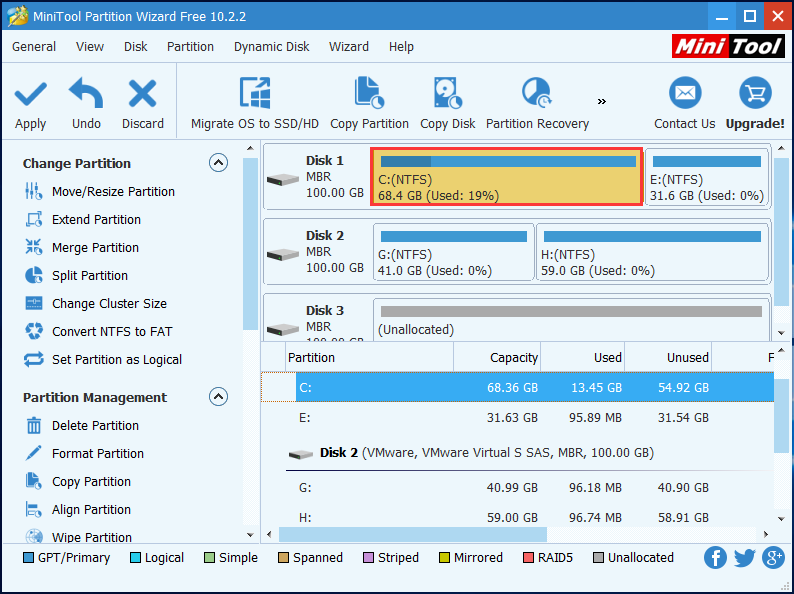Select the H: row in partition list

pos(518,518)
